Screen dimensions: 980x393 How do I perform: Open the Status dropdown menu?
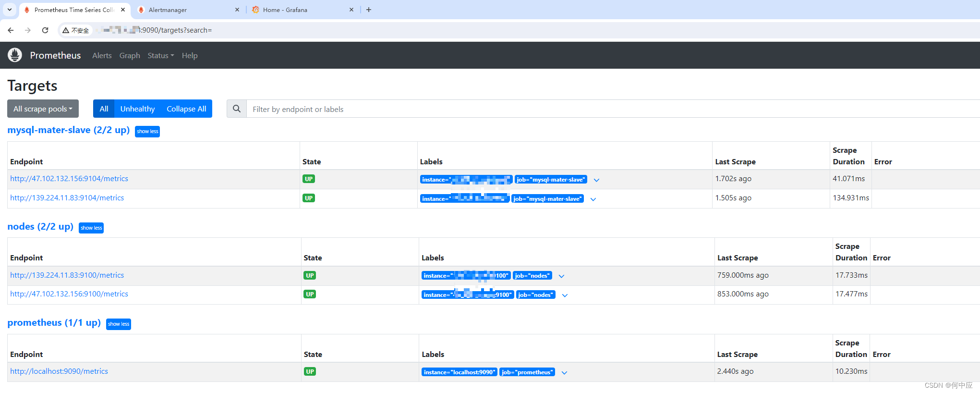click(x=161, y=56)
